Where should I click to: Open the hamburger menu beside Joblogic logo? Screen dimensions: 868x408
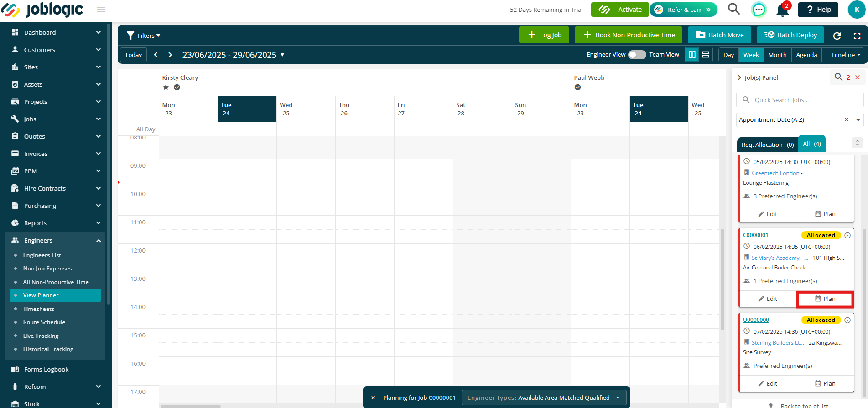click(x=101, y=10)
